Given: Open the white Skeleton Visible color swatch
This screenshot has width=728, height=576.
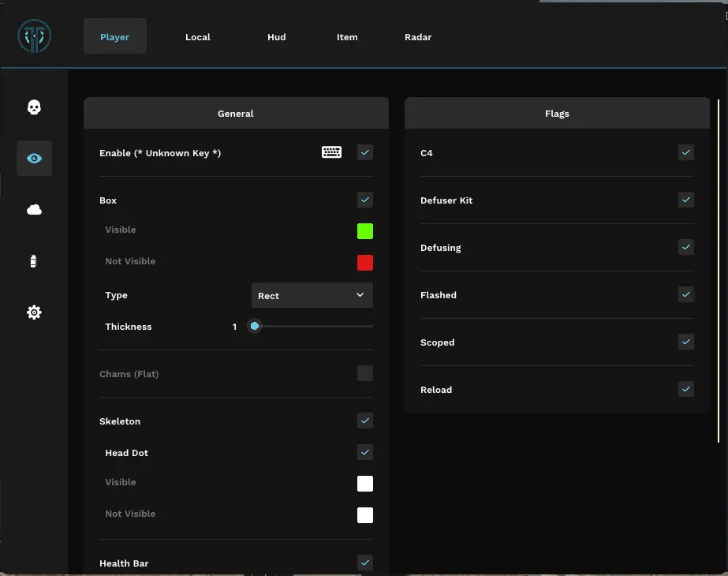Looking at the screenshot, I should pos(365,484).
